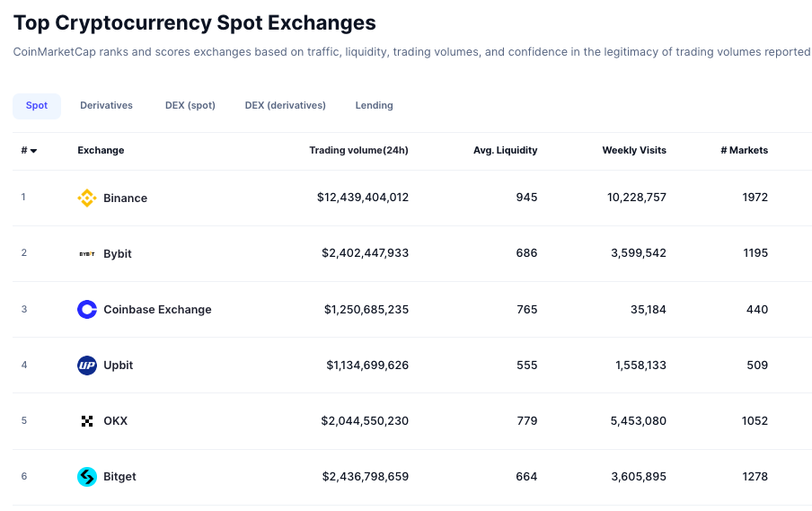The width and height of the screenshot is (812, 511).
Task: Click the Top Cryptocurrency Spot Exchanges heading
Action: 195,22
